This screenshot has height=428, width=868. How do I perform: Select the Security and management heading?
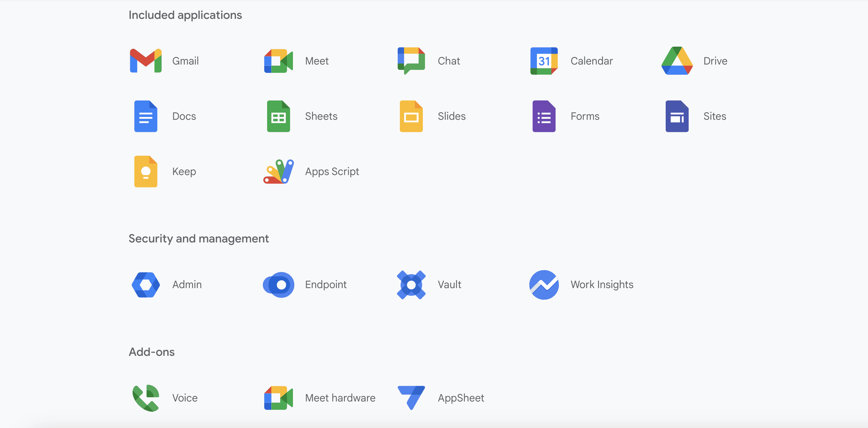(199, 239)
